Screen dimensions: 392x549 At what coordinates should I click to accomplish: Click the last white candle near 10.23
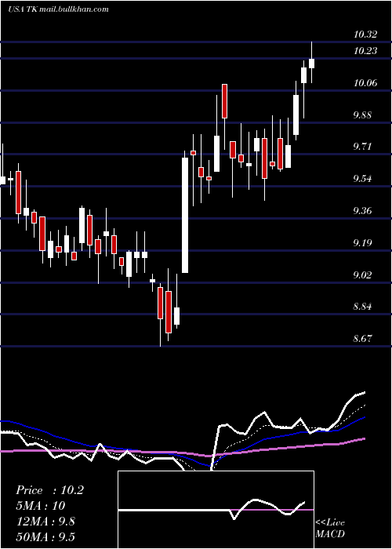pos(311,64)
